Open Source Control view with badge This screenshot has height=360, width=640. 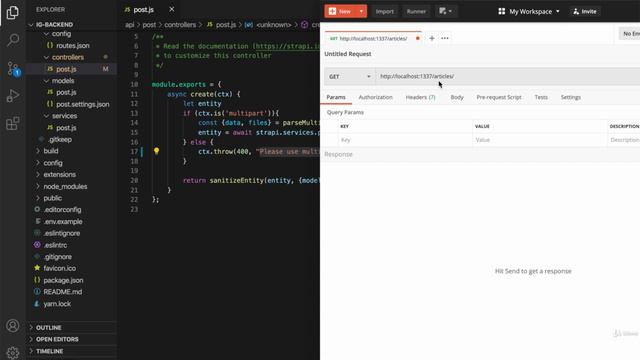coord(13,68)
